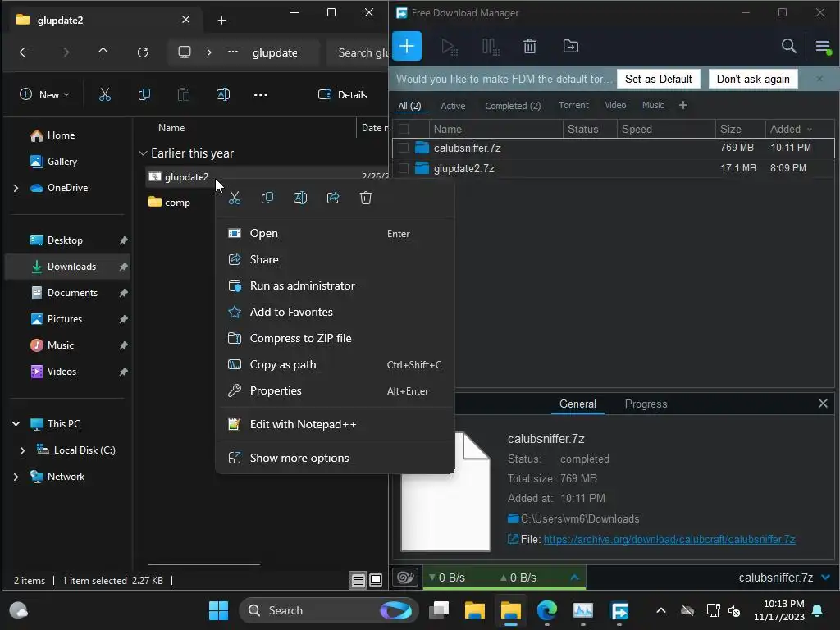Screen dimensions: 840x630
Task: Open the search magnifier in Free Download Manager
Action: click(788, 46)
